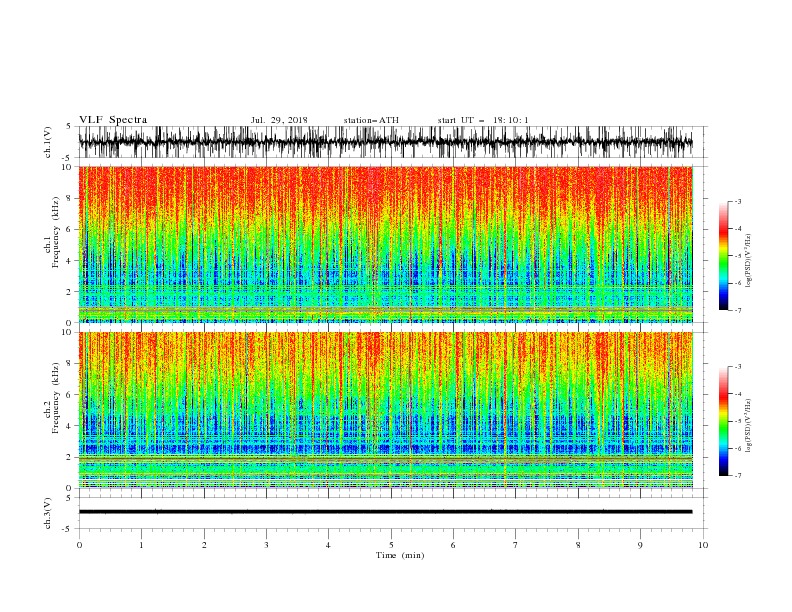
Task: Click the "6" kHz tick on ch.2 frequency axis
Action: (x=70, y=395)
